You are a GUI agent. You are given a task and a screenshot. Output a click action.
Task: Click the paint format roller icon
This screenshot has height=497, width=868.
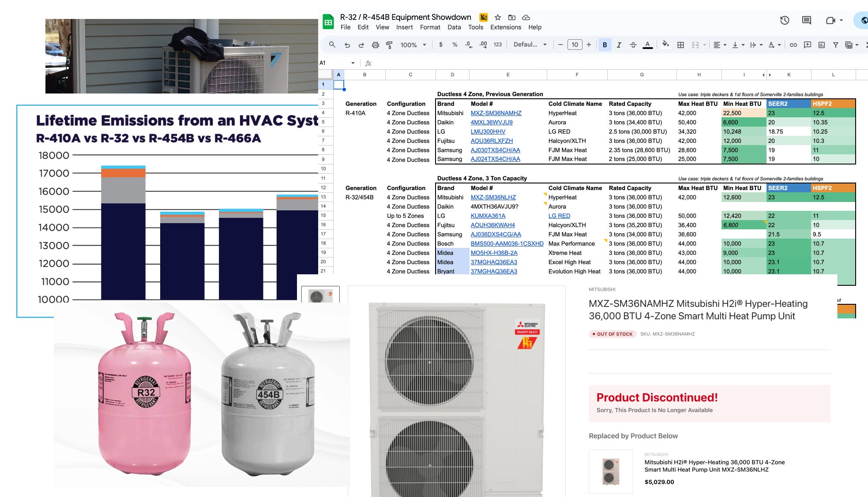[389, 45]
